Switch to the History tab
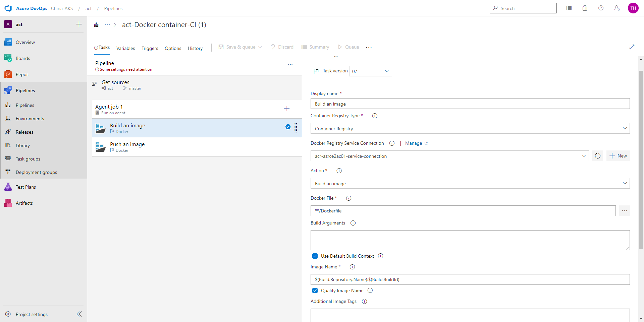This screenshot has height=322, width=644. (x=195, y=48)
